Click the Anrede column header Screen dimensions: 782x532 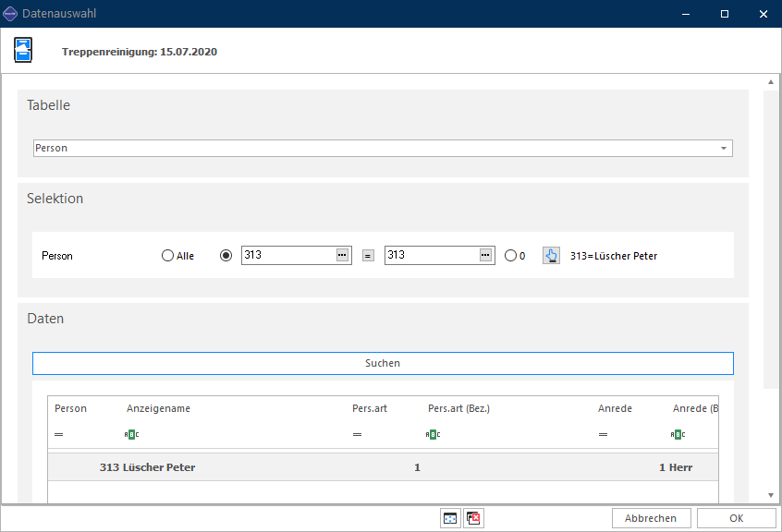click(615, 408)
